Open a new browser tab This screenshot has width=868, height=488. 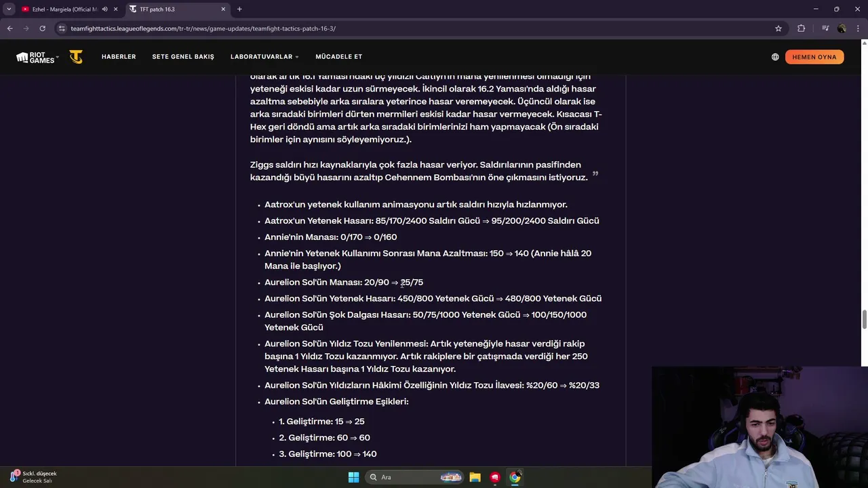[x=239, y=9]
